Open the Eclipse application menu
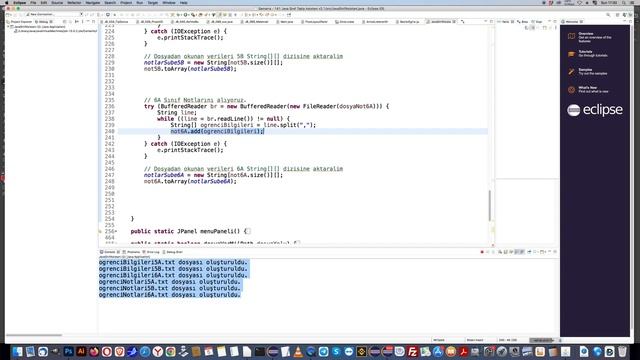Image resolution: width=640 pixels, height=360 pixels. pyautogui.click(x=20, y=3)
